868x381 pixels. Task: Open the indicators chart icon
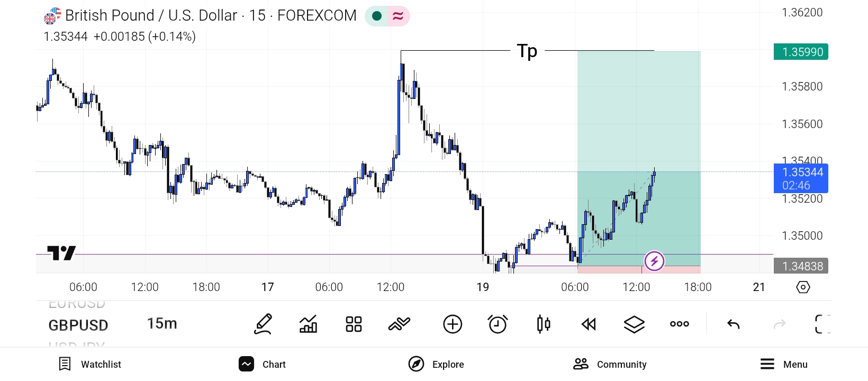(x=308, y=324)
